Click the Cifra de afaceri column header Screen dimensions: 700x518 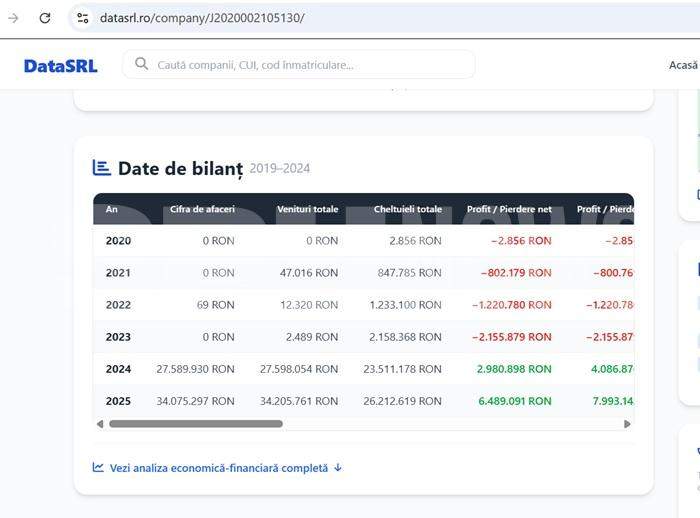click(x=202, y=209)
